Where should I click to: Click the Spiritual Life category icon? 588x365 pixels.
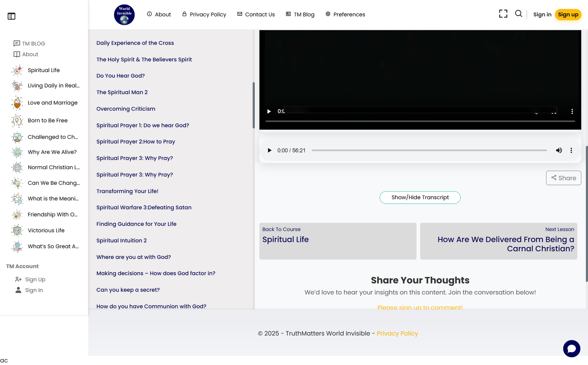click(17, 70)
